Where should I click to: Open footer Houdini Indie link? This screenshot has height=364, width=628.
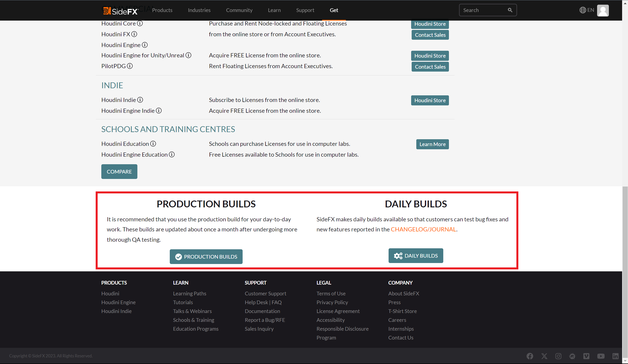tap(116, 311)
